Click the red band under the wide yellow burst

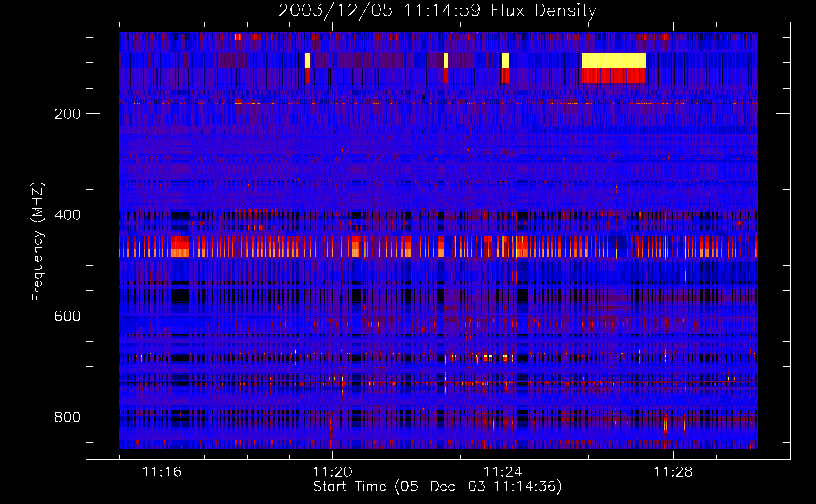614,76
